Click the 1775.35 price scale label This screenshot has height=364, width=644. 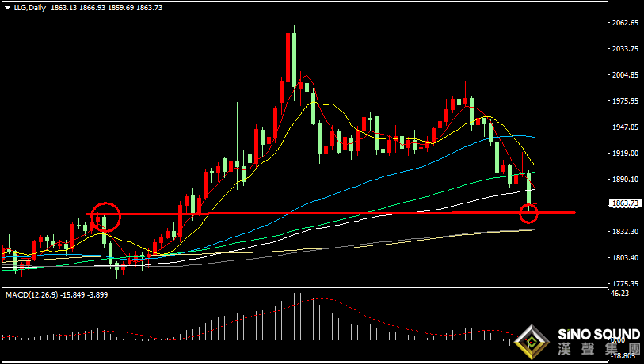625,283
